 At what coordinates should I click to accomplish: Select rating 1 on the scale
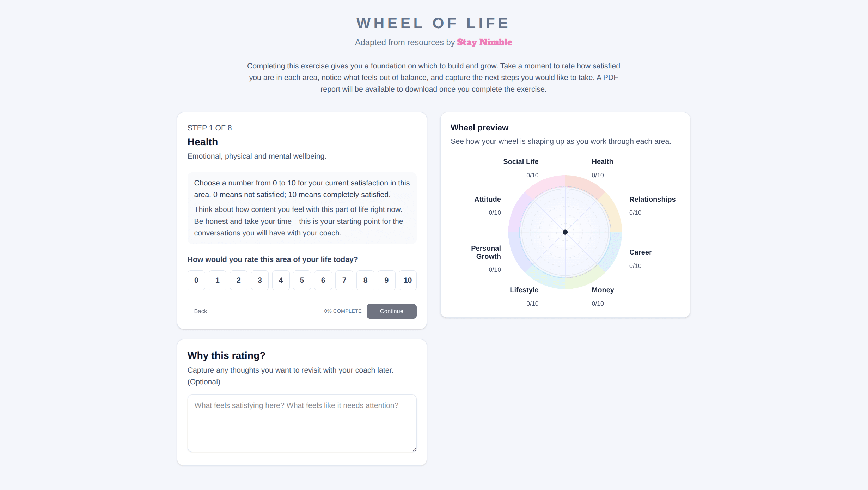click(217, 280)
